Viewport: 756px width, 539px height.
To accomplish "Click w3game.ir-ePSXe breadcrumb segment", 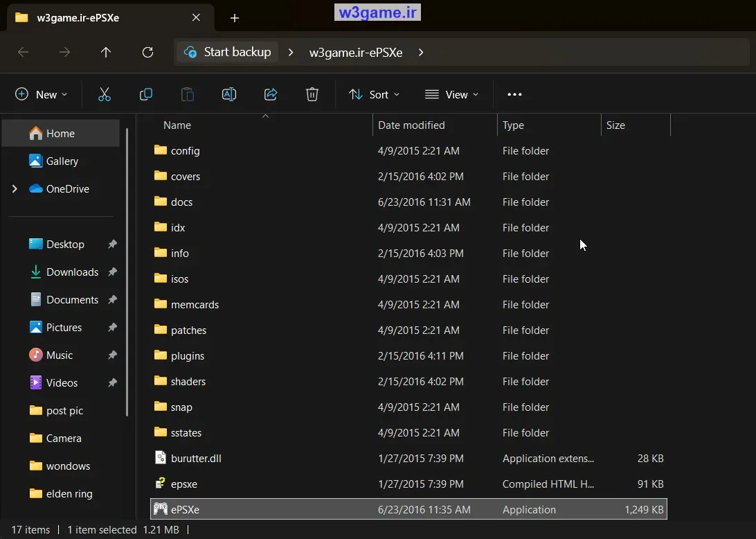I will tap(356, 52).
